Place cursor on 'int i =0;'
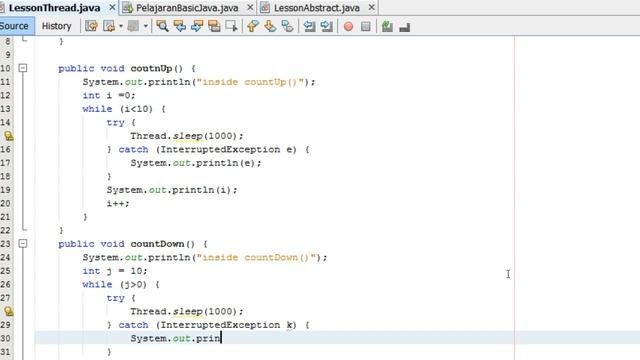The height and width of the screenshot is (360, 640). [109, 96]
